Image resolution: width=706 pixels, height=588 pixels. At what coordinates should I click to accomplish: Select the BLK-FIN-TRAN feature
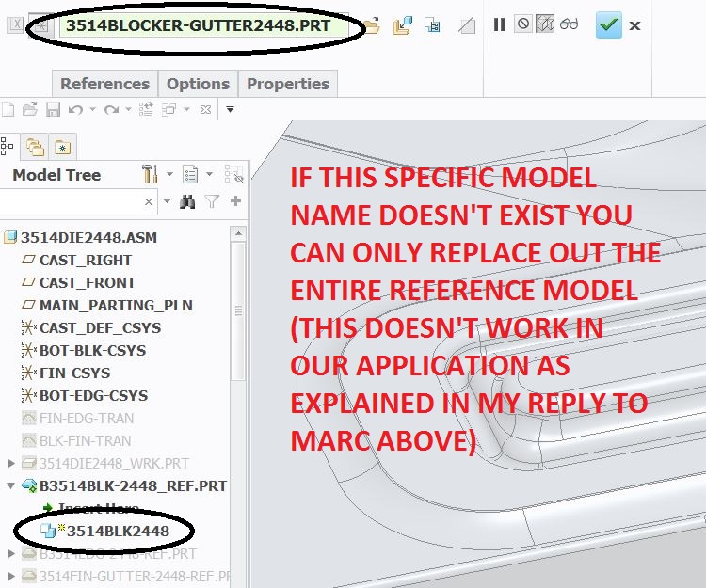pyautogui.click(x=85, y=440)
